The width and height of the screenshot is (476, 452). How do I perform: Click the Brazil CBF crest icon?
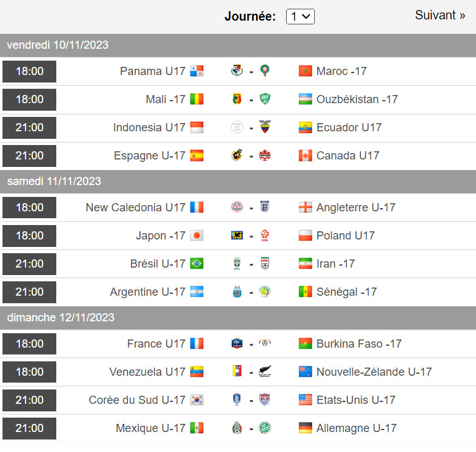tap(237, 263)
